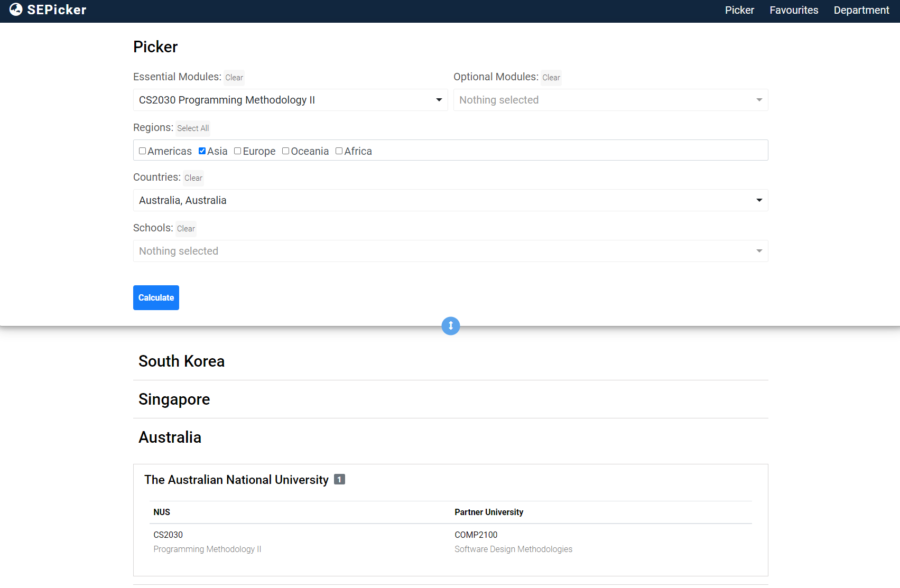
Task: Click the match count badge beside Australian National University
Action: (x=339, y=479)
